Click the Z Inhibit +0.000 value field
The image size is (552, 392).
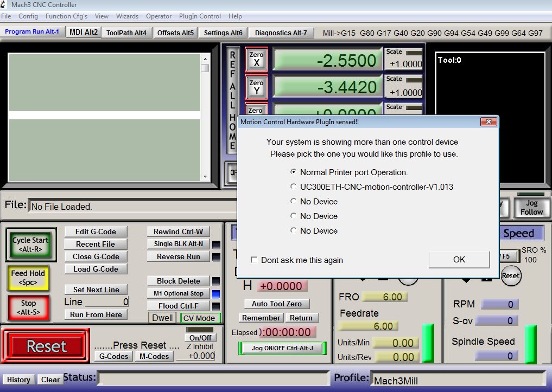(x=195, y=356)
